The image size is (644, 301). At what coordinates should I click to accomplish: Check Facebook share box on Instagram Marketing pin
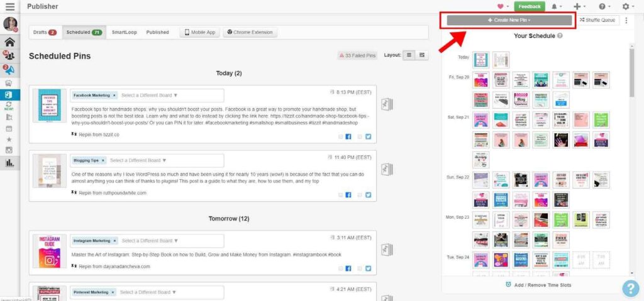click(341, 268)
